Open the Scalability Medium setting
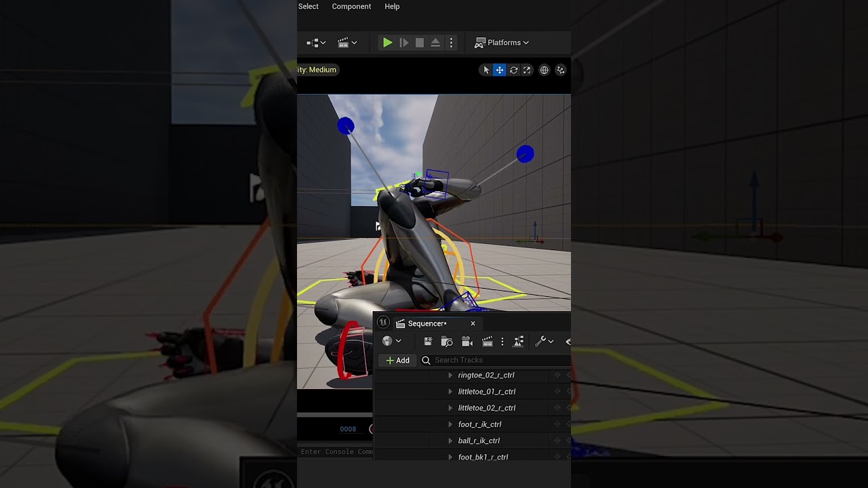Screen dimensions: 868x488 (317, 70)
